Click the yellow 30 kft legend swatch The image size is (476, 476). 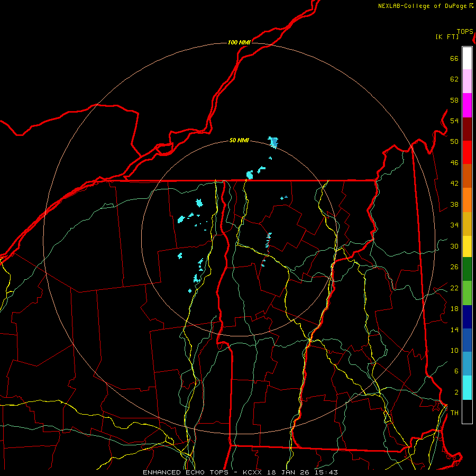[467, 246]
